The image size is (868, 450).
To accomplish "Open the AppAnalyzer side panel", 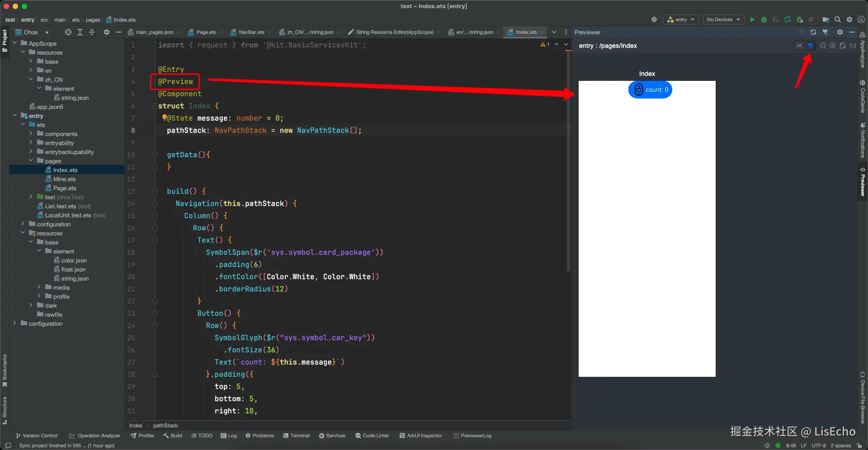I will (863, 50).
